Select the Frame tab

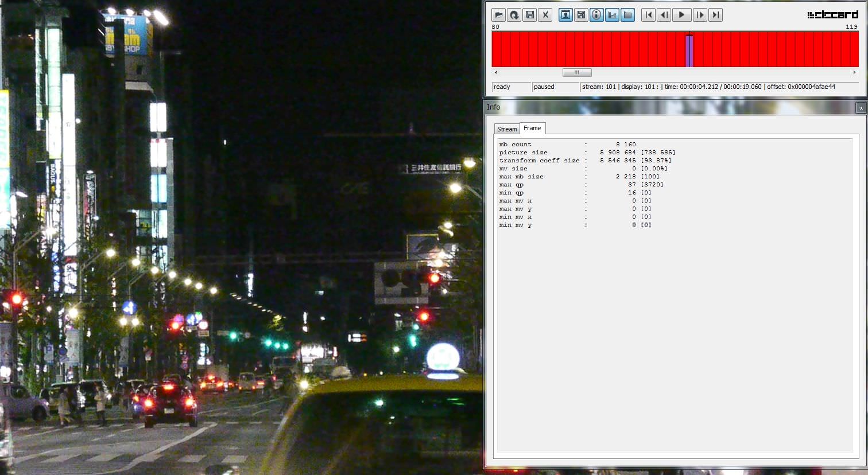pyautogui.click(x=532, y=128)
